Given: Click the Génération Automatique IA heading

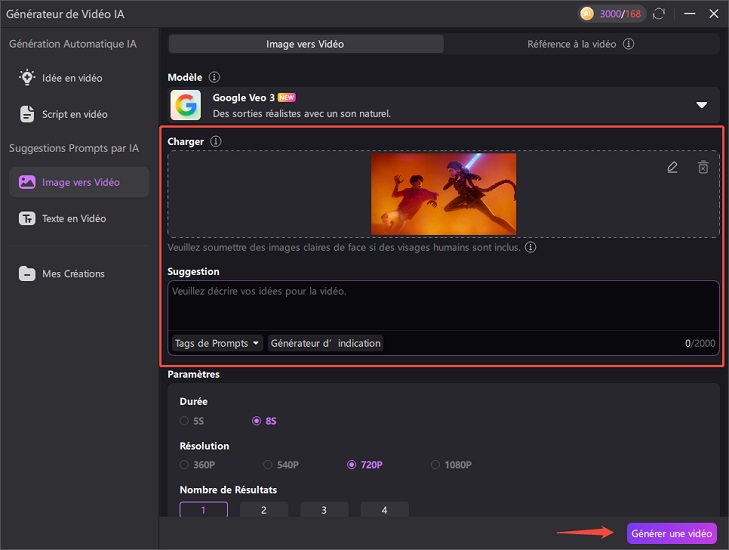Looking at the screenshot, I should [73, 44].
